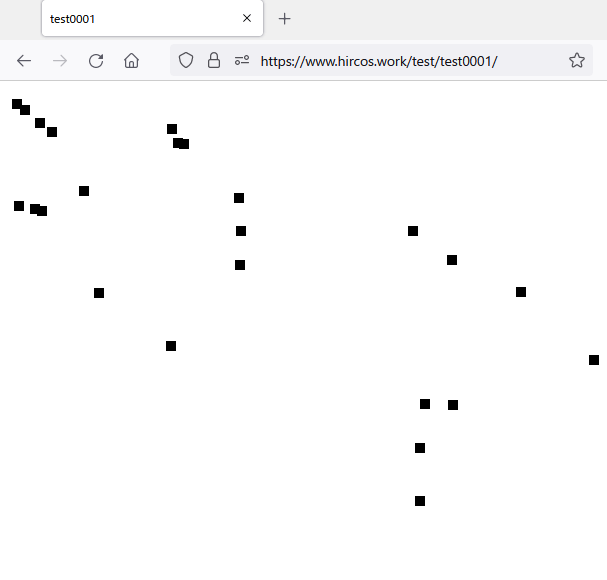Focus the address bar showing hircos.work URL
Screen dimensions: 607x580
click(400, 61)
